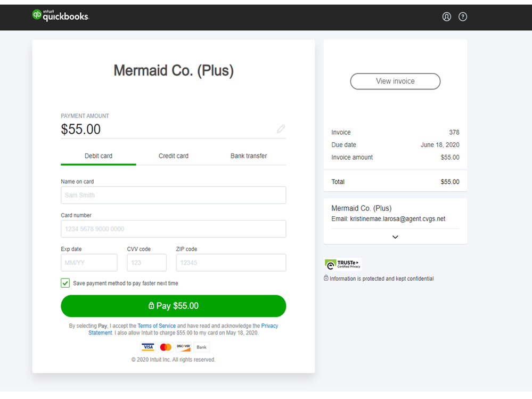Open the Terms of Service link
The width and height of the screenshot is (532, 399).
tap(157, 326)
